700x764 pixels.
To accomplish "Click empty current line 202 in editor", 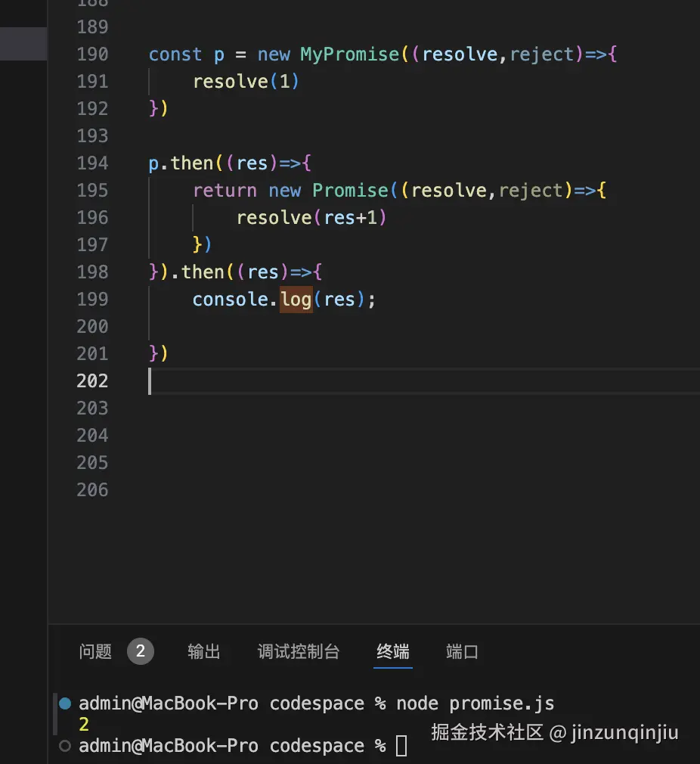I will [x=423, y=380].
